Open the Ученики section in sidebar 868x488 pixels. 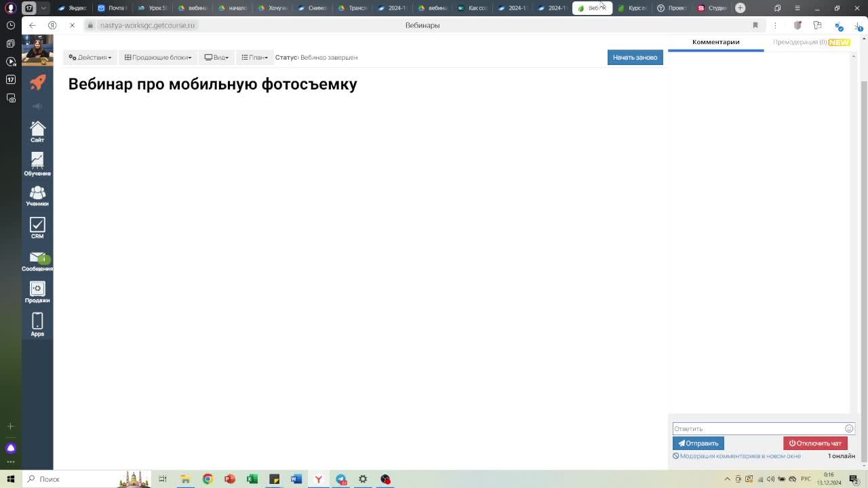pyautogui.click(x=37, y=197)
